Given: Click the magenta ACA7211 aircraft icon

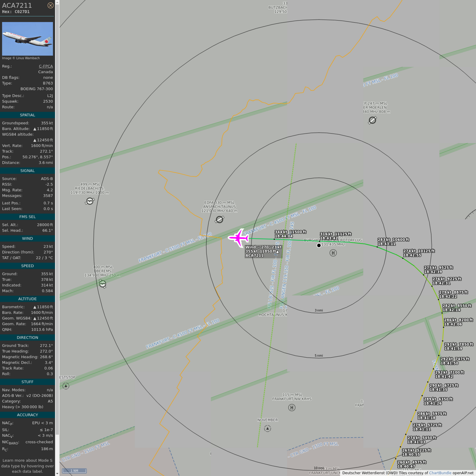Looking at the screenshot, I should point(238,238).
